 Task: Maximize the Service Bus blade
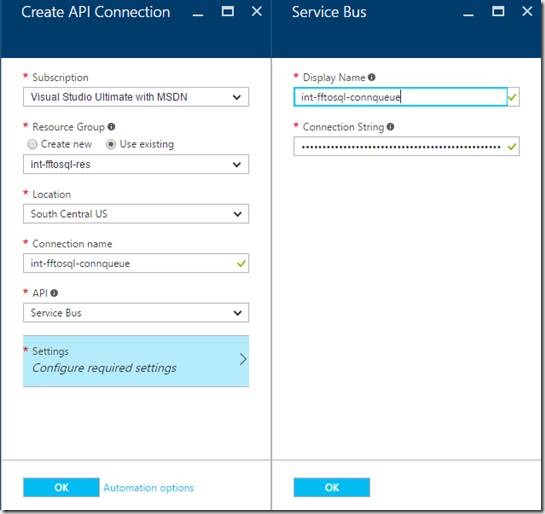coord(498,11)
